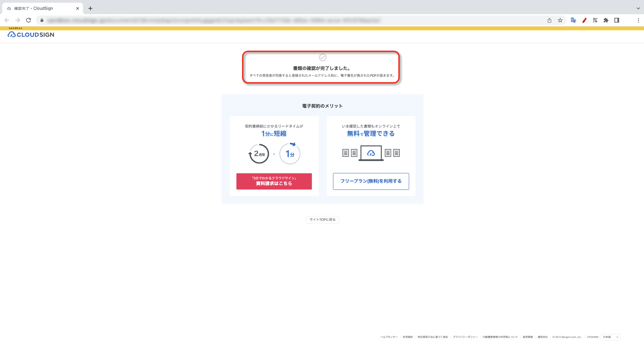Open the Extensions puzzle icon

pyautogui.click(x=606, y=20)
